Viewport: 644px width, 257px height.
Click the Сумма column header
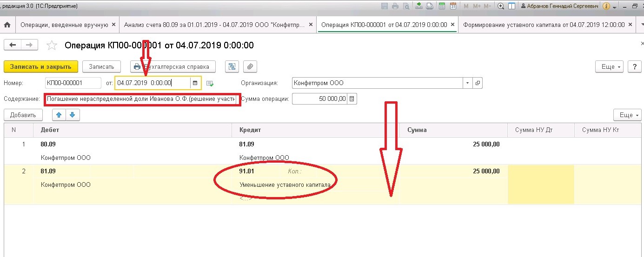(453, 130)
